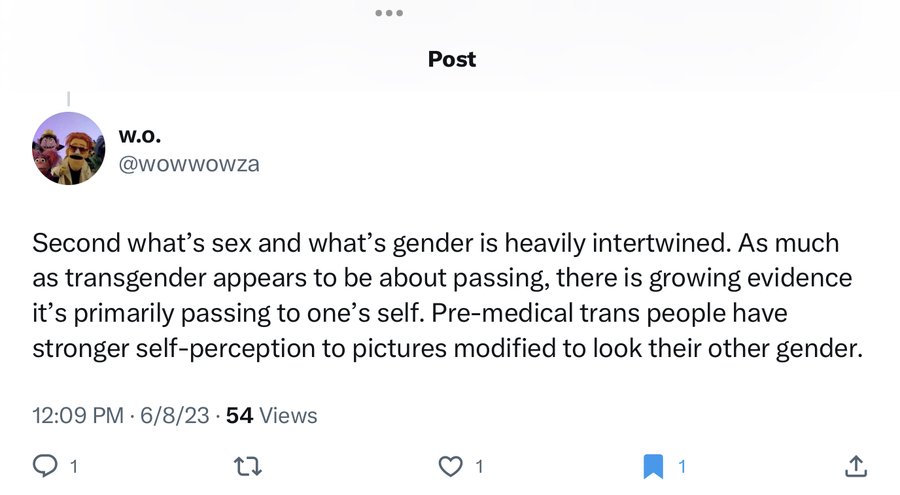Click the last text line ending with other gender

(448, 349)
